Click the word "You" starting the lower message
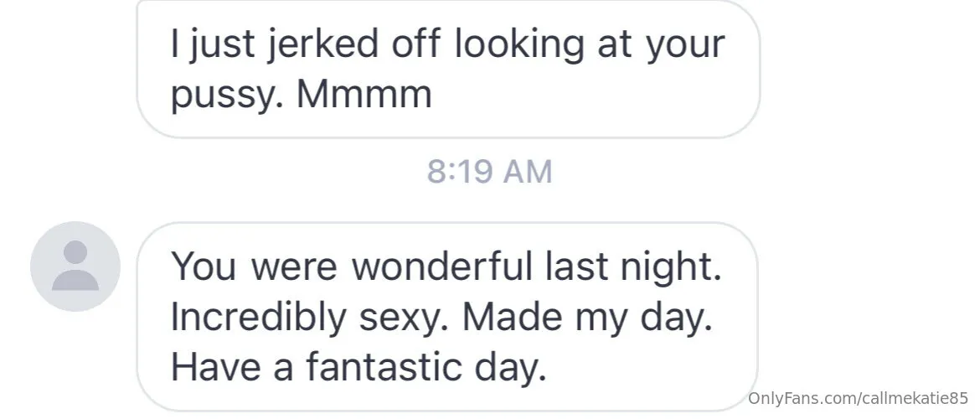This screenshot has height=419, width=980. pos(200,266)
